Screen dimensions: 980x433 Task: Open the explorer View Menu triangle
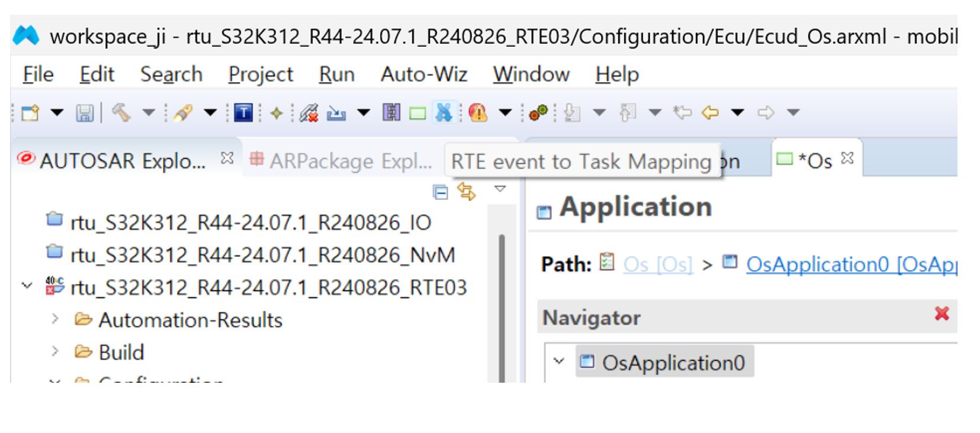point(500,189)
